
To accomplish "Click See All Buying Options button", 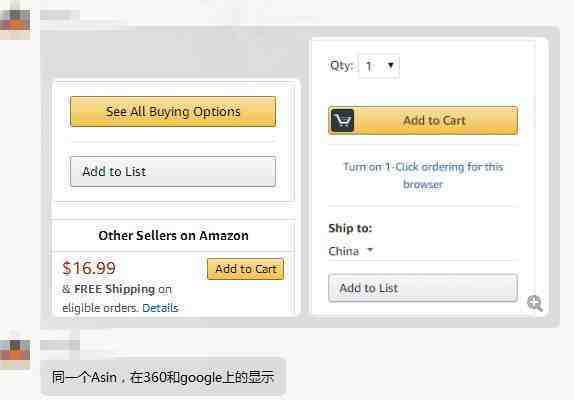I will coord(173,112).
